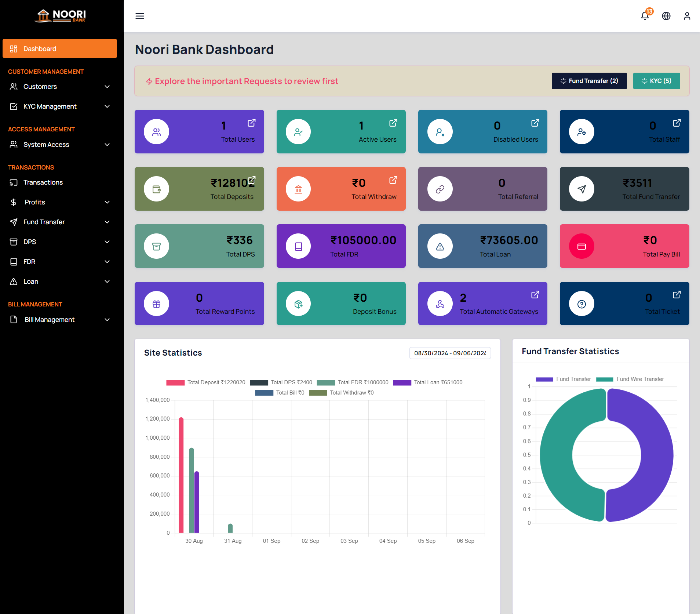Open Total Users card external link icon
Image resolution: width=700 pixels, height=614 pixels.
point(251,123)
